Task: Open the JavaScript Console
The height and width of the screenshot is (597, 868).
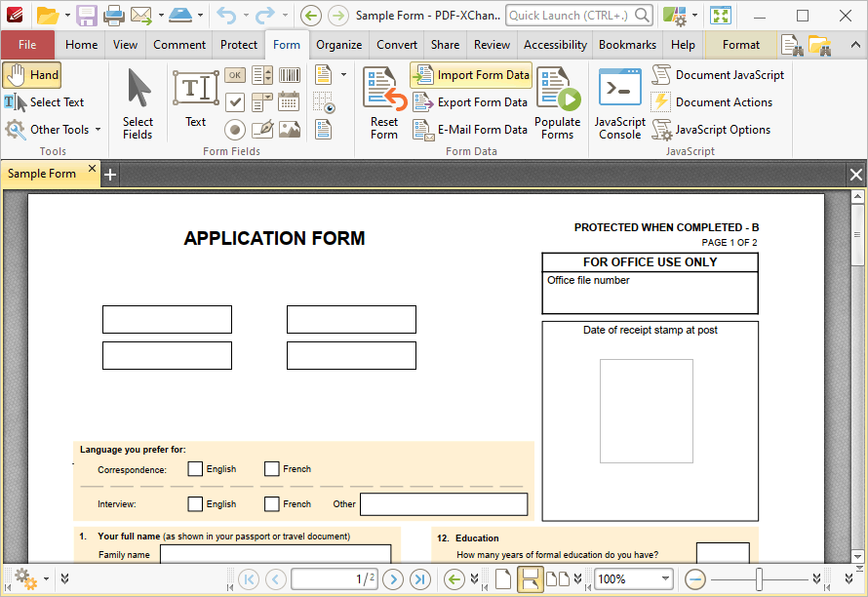Action: point(620,103)
